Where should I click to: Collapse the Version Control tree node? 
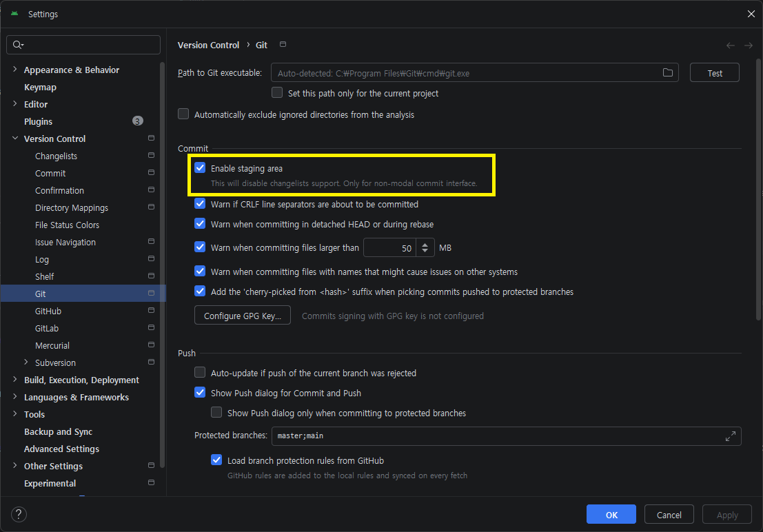[14, 139]
